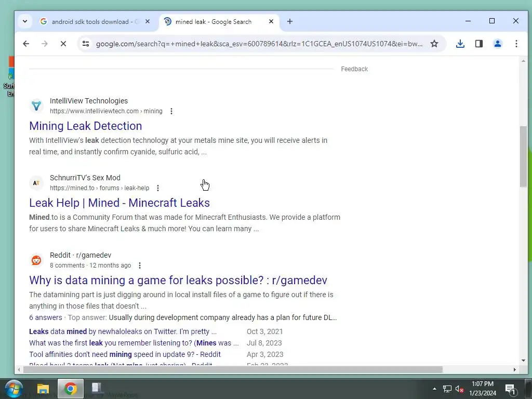This screenshot has height=399, width=532.
Task: Click the scroll left arrow
Action: click(x=19, y=369)
